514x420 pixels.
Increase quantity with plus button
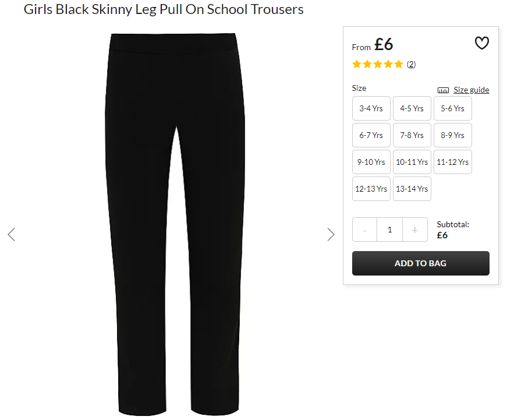point(414,230)
